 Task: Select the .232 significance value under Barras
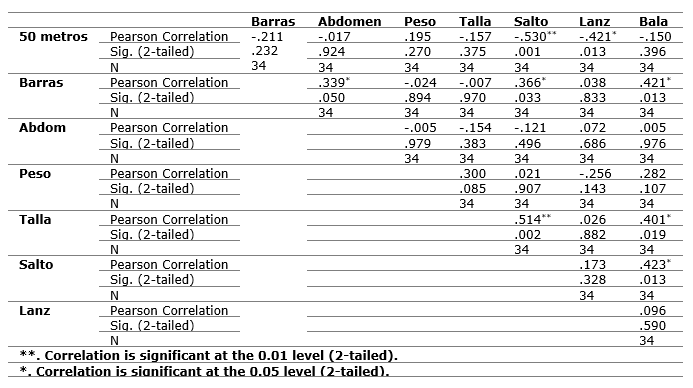[264, 51]
